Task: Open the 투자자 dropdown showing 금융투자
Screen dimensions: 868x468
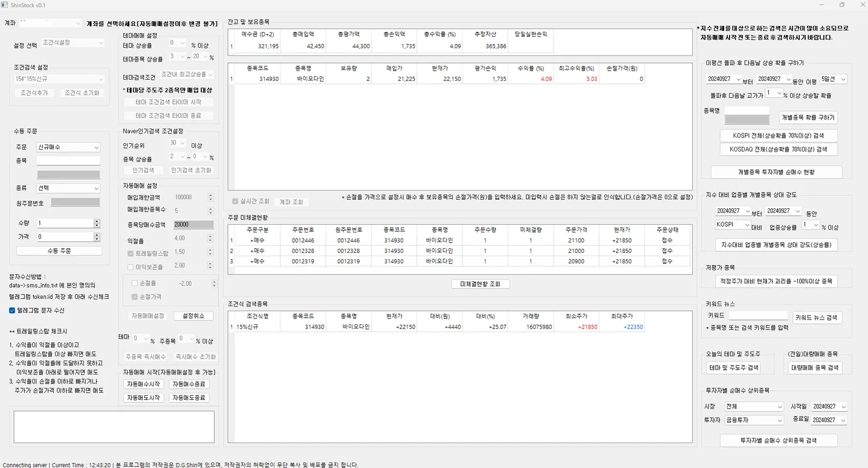Action: coord(754,420)
